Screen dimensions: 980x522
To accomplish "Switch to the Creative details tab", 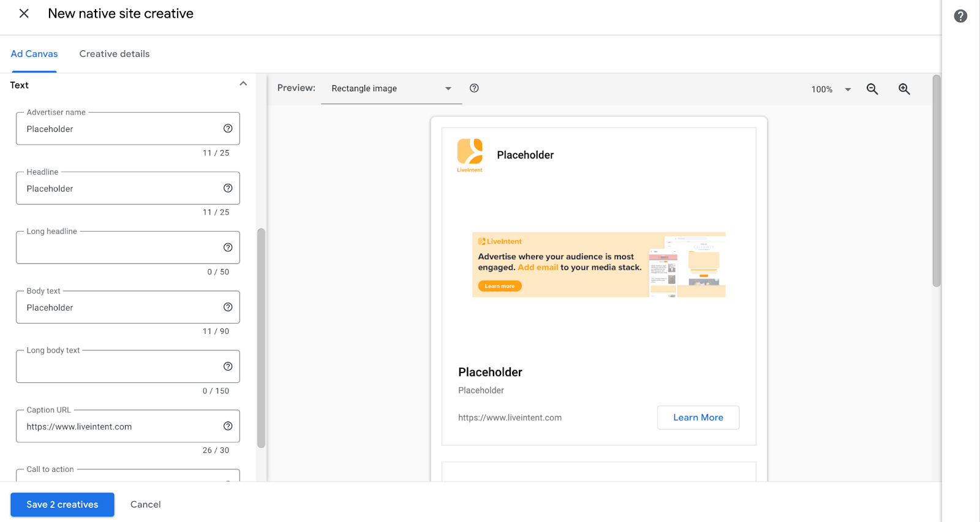I will (115, 54).
